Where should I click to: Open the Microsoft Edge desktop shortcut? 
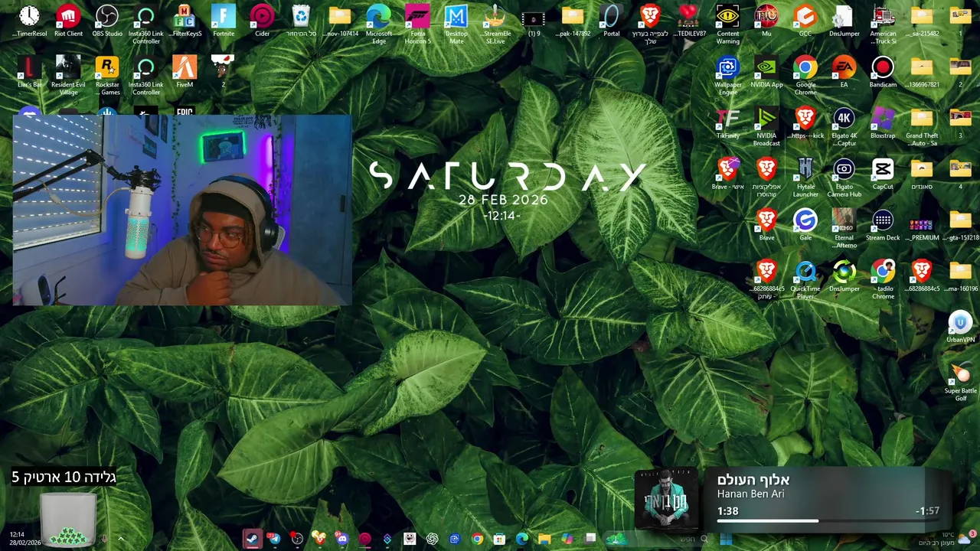(x=378, y=24)
